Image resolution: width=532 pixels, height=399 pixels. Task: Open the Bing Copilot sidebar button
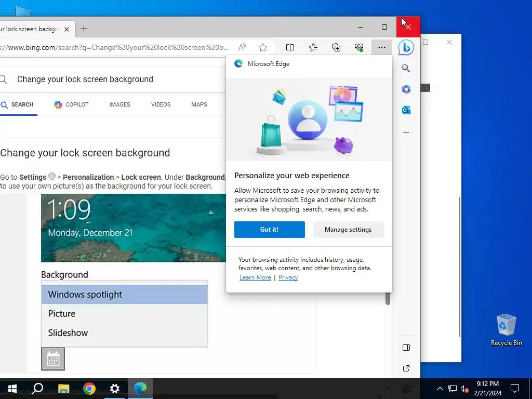[406, 47]
